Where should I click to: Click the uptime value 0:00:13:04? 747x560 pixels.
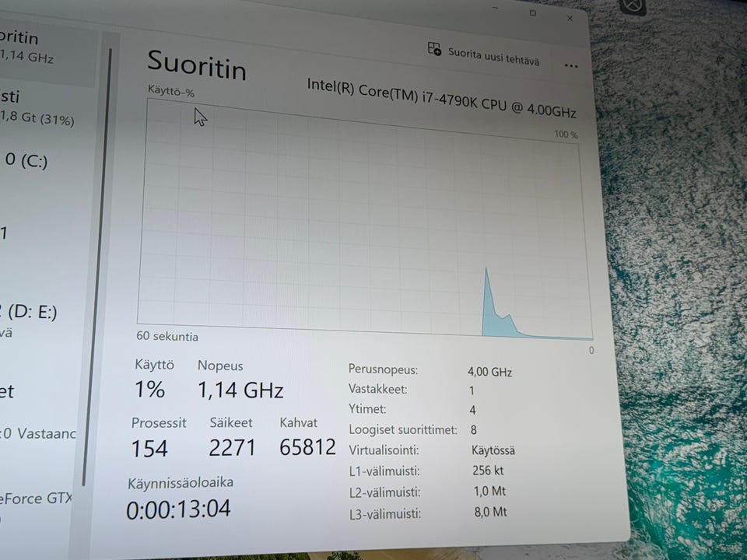click(179, 509)
